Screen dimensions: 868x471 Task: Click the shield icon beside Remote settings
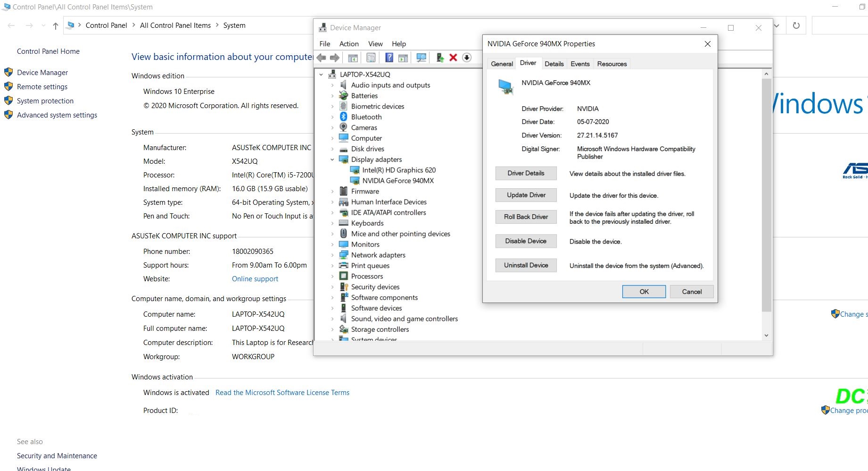pyautogui.click(x=8, y=86)
